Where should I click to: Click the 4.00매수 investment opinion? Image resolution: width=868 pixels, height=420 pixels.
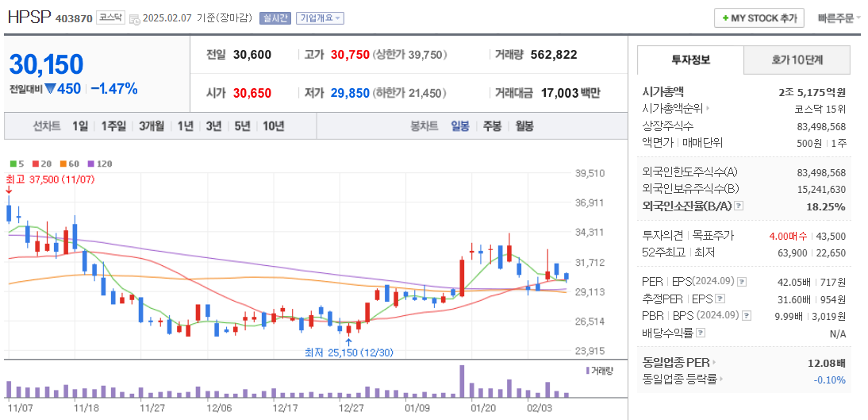coord(789,236)
